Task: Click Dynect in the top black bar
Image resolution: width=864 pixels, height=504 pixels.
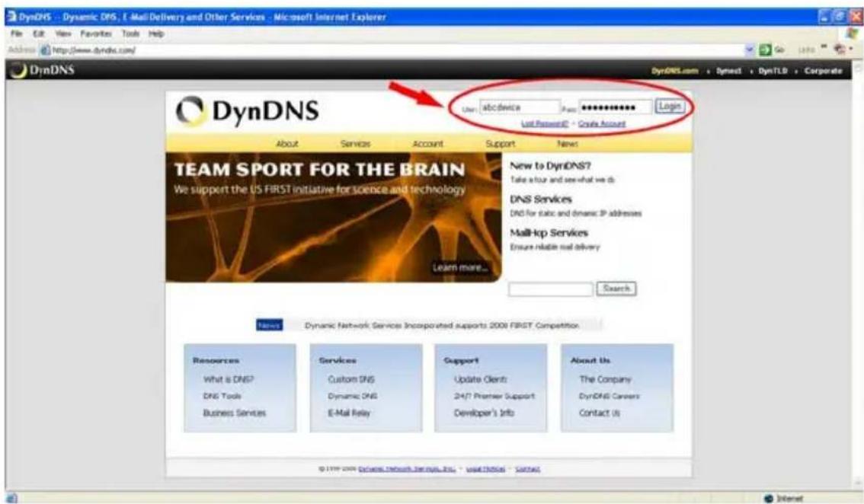Action: (x=729, y=71)
